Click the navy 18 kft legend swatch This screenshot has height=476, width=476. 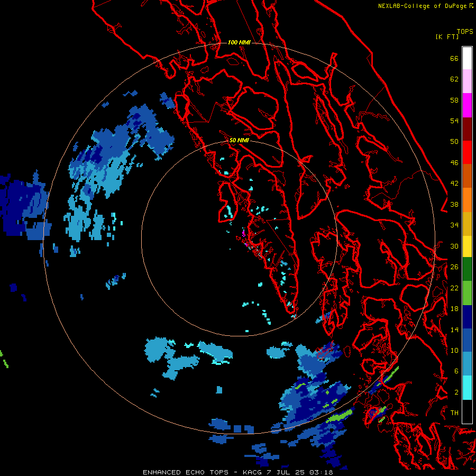click(x=467, y=317)
